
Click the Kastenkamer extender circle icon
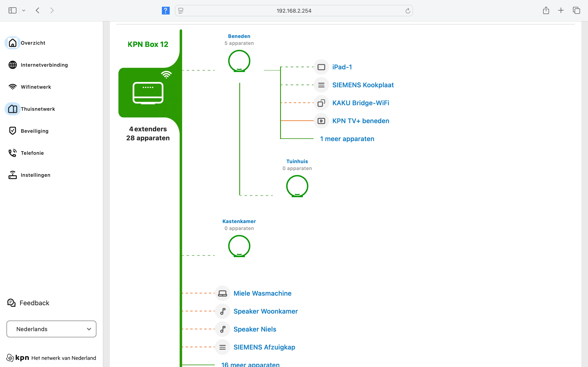(x=239, y=246)
